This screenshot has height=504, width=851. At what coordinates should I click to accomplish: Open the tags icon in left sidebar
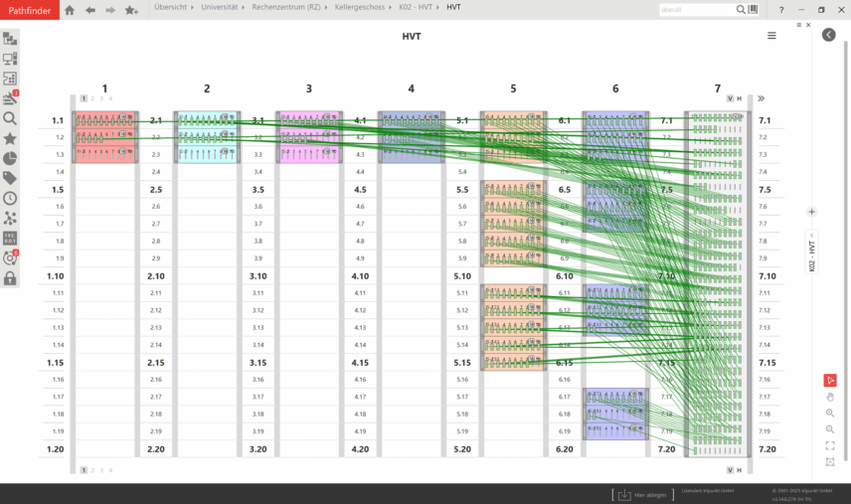coord(10,178)
